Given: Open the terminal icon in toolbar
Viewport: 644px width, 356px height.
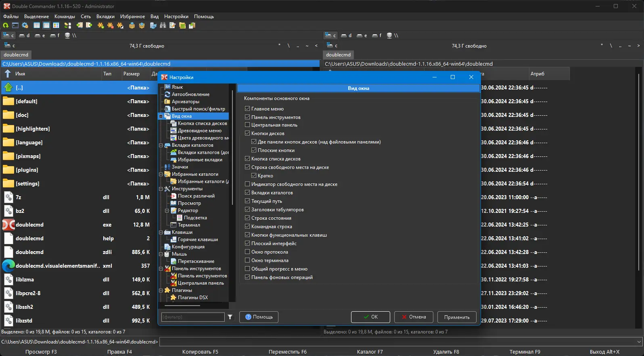Looking at the screenshot, I should [x=15, y=25].
